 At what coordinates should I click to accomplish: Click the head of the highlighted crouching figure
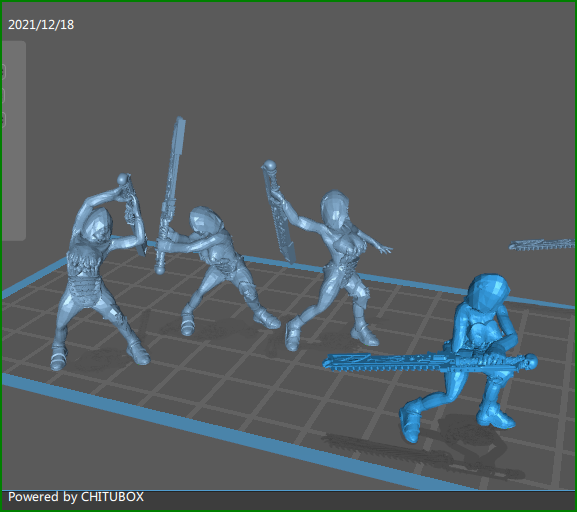click(x=488, y=294)
